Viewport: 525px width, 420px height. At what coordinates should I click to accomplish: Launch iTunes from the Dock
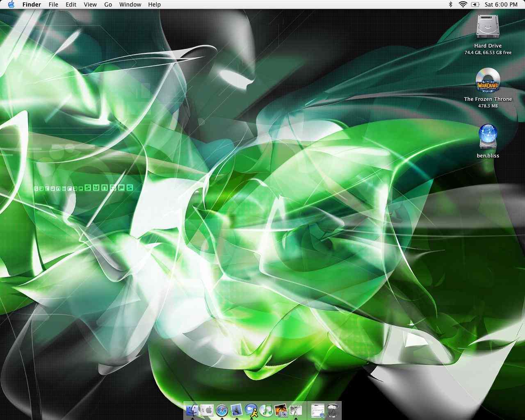(x=266, y=410)
